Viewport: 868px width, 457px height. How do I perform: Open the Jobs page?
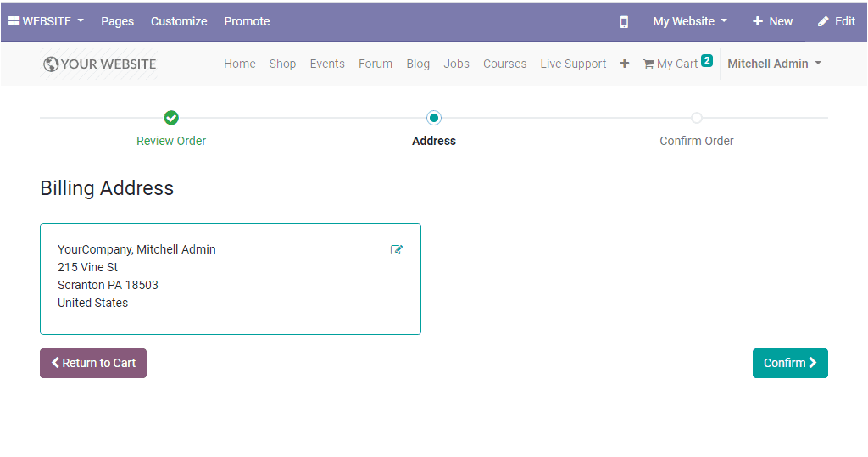pyautogui.click(x=456, y=64)
